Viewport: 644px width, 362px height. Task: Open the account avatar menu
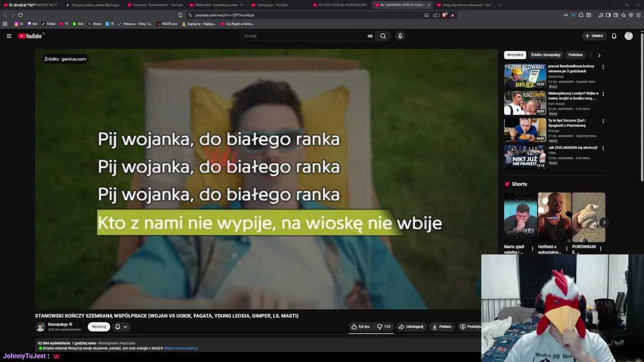coord(628,36)
